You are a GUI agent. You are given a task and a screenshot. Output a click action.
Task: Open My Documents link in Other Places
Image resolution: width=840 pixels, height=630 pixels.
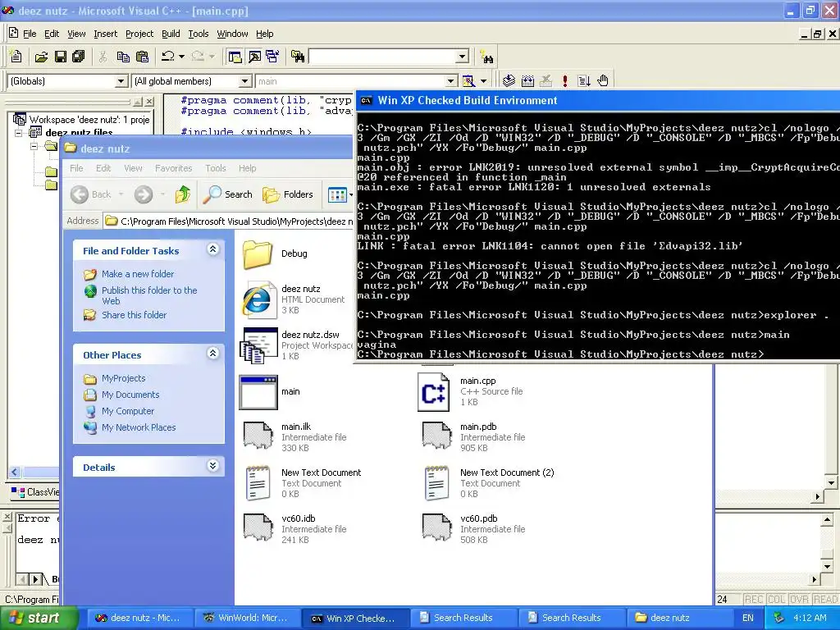(x=130, y=395)
